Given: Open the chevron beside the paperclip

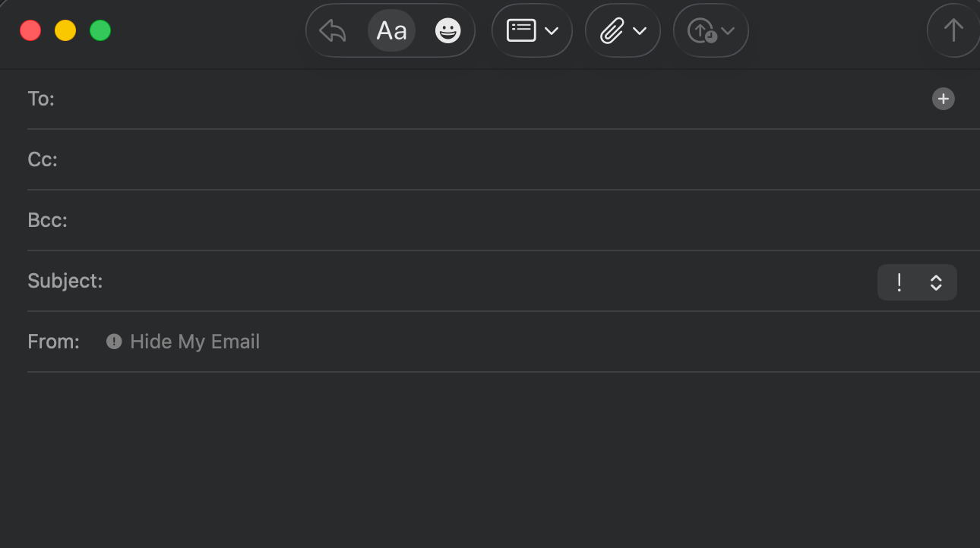Looking at the screenshot, I should (x=640, y=31).
